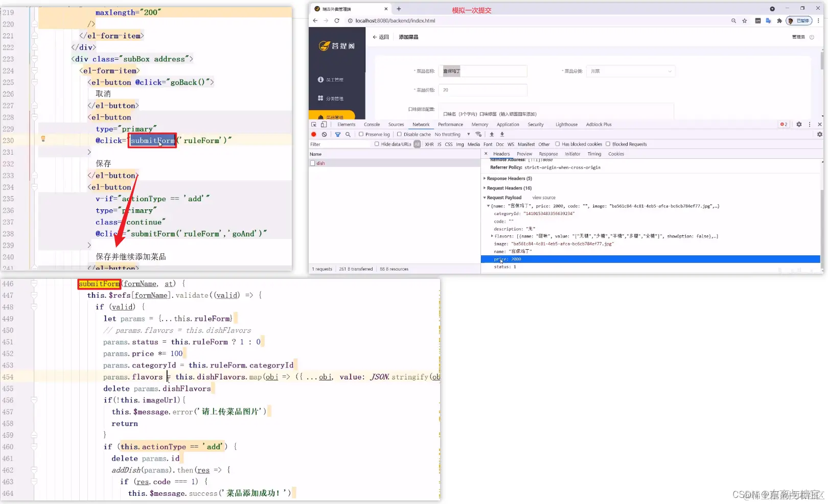Expand the flavors array in the payload
The height and width of the screenshot is (504, 828).
coord(492,236)
